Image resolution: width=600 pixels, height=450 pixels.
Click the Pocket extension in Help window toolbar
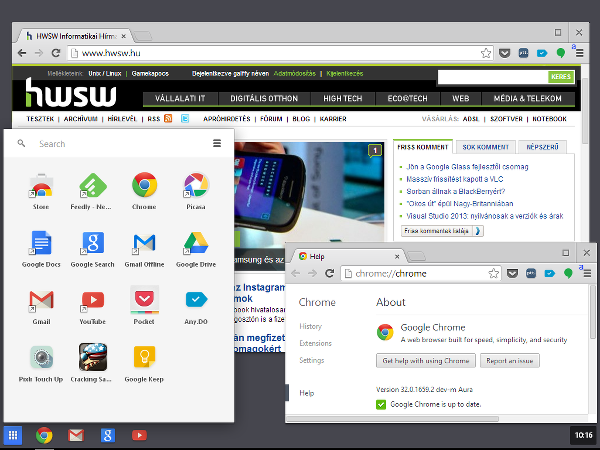(x=512, y=273)
